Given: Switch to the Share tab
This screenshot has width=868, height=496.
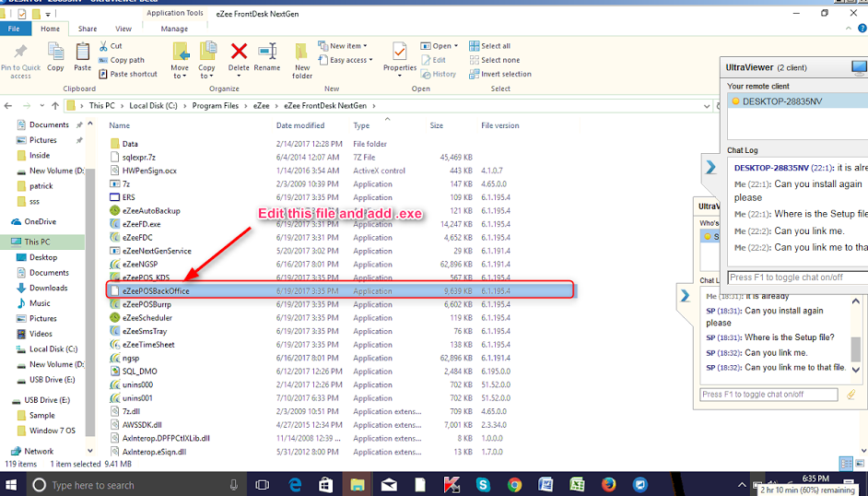Looking at the screenshot, I should pos(88,29).
